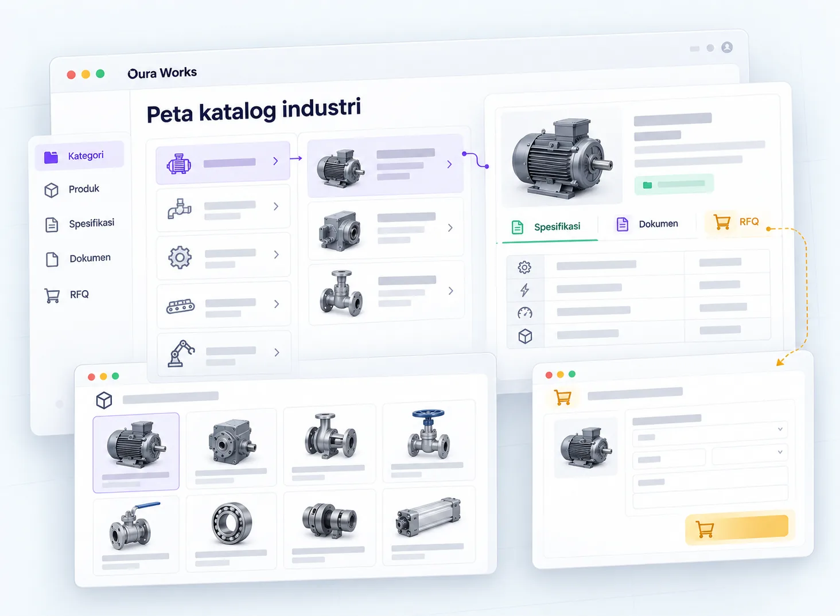
Task: Select Spesifikasi in the left sidebar
Action: [x=80, y=224]
